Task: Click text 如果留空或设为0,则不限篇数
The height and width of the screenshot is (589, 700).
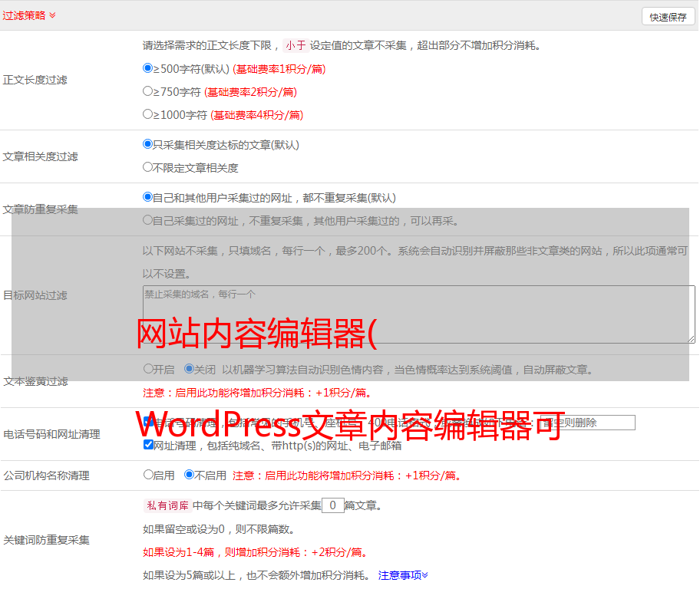Action: coord(219,529)
